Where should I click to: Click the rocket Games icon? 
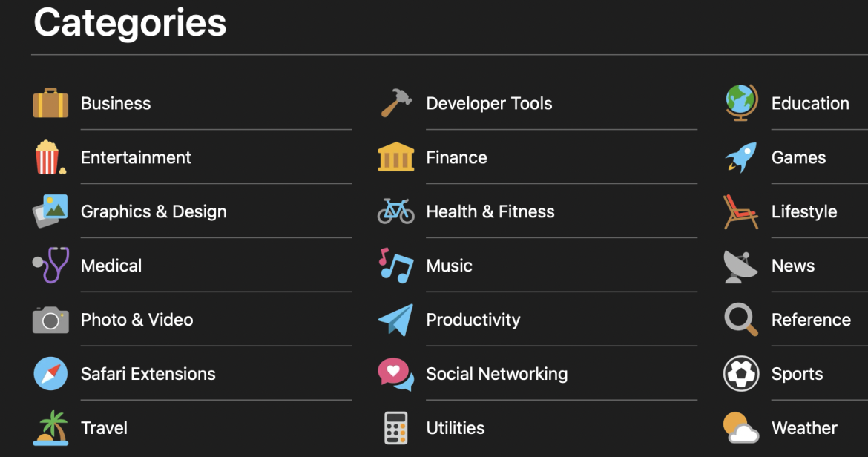coord(740,157)
